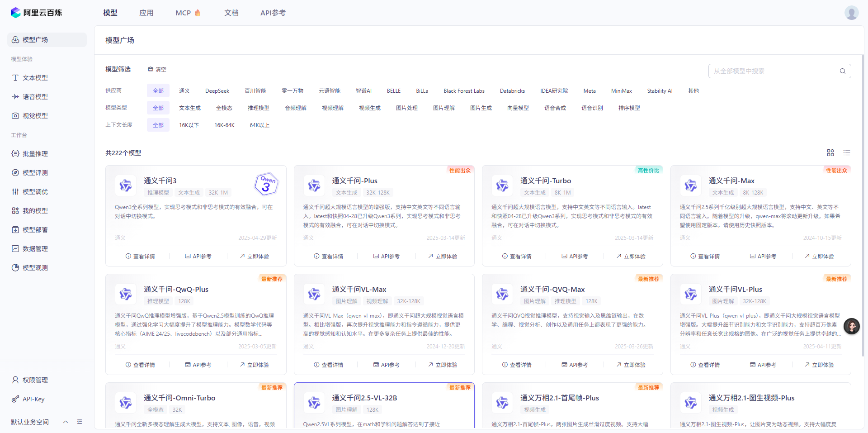Click the 通义千问-Omni-Turbo card title

[179, 398]
